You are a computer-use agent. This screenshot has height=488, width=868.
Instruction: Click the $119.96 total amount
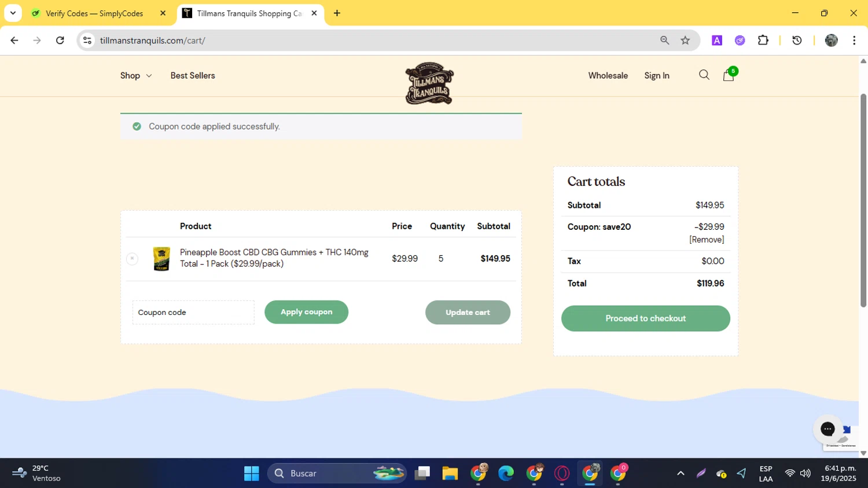tap(711, 284)
